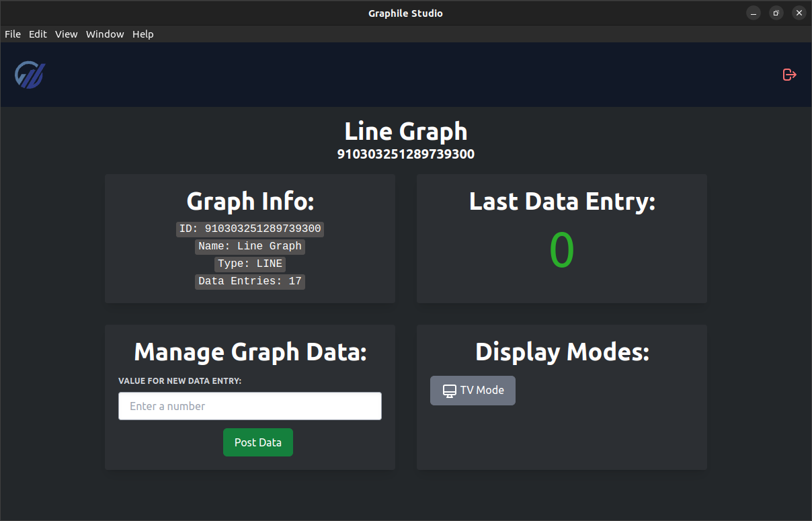Click the Name: Line Graph badge
The image size is (812, 521).
click(249, 246)
